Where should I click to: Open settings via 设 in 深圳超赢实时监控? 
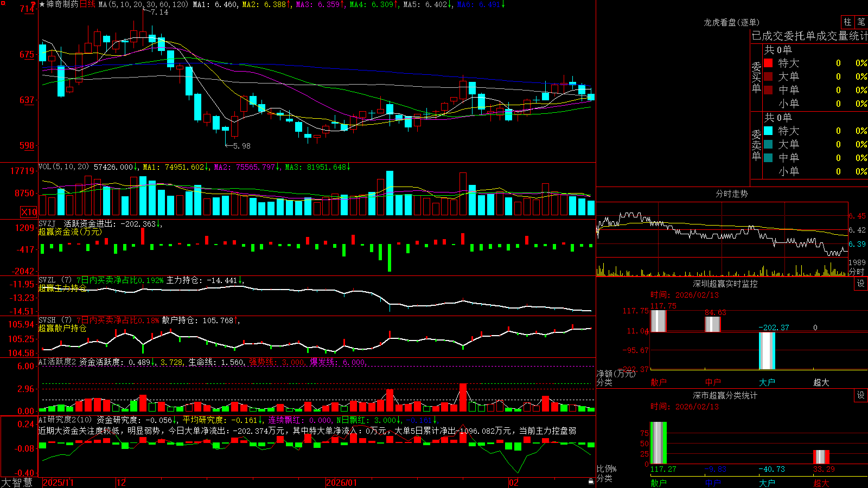(861, 284)
